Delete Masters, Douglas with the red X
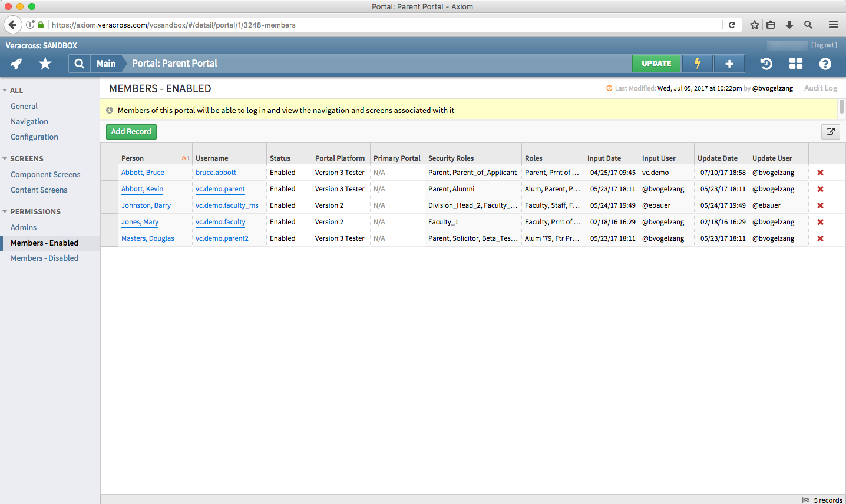Viewport: 846px width, 504px height. coord(820,238)
